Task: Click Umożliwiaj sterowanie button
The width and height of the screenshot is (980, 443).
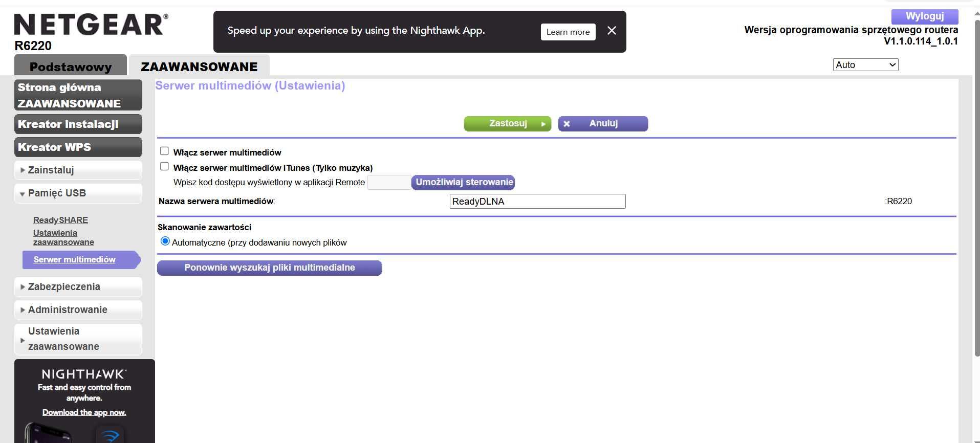Action: click(463, 182)
